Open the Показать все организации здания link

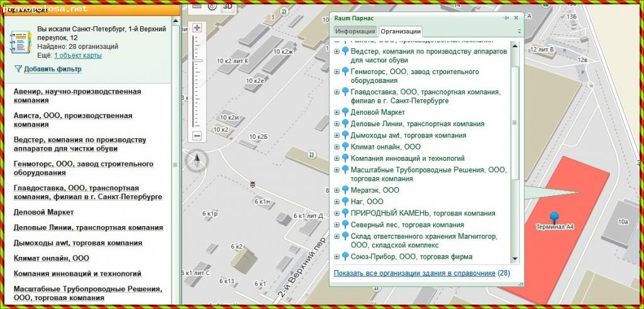[414, 273]
